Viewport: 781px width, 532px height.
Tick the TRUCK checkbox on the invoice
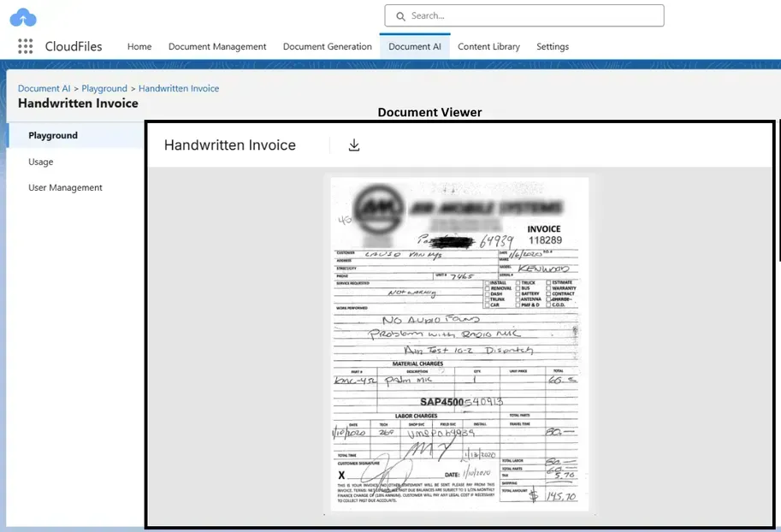(x=516, y=282)
